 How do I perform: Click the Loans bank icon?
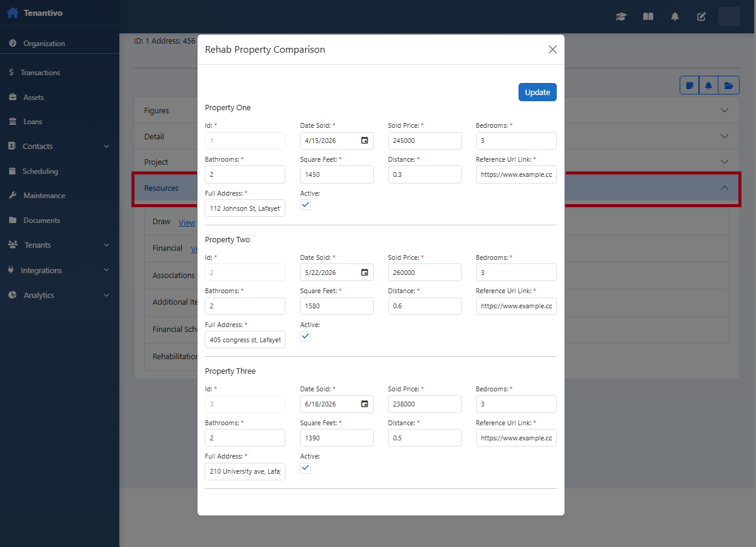pos(12,122)
